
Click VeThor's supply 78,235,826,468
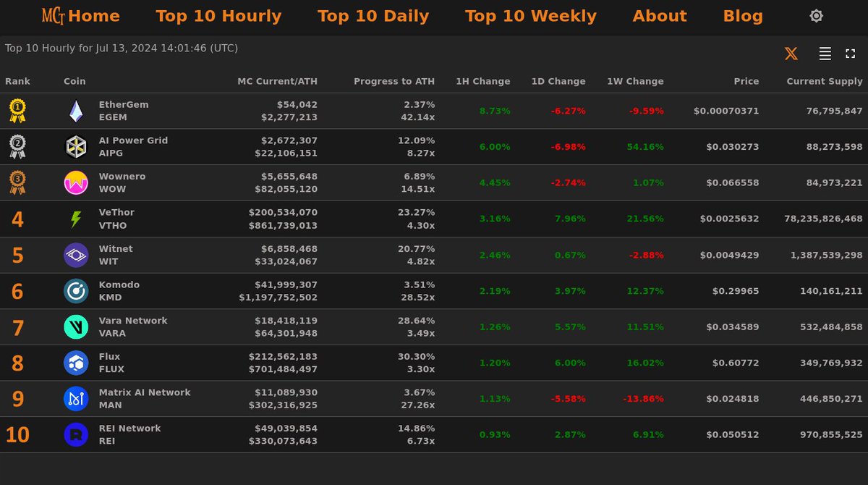pos(823,219)
